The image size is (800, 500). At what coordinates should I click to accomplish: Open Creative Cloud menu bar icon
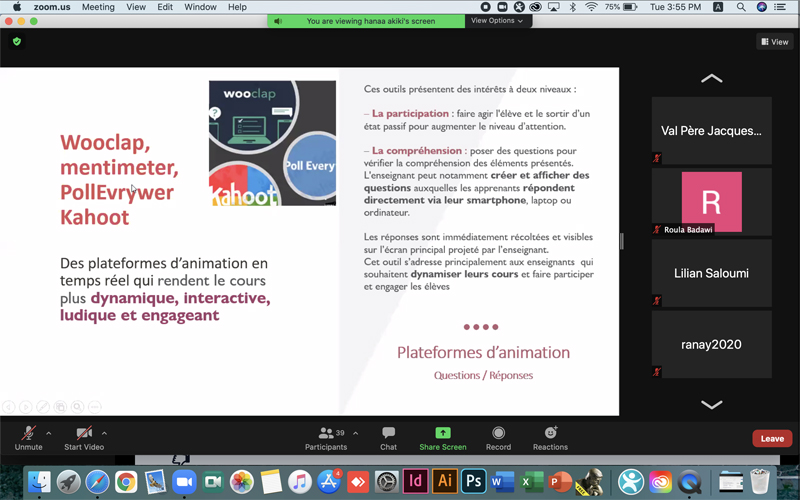[x=535, y=7]
